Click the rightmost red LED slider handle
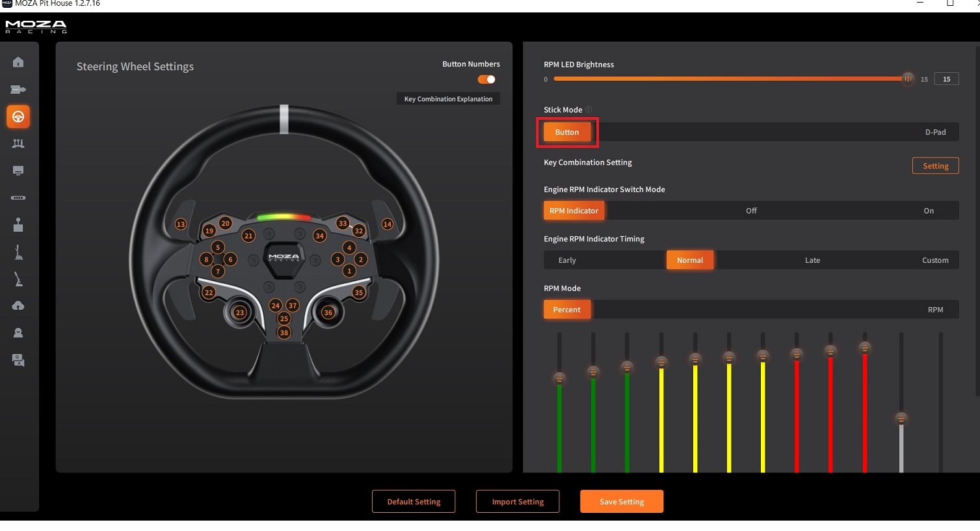Screen dimensions: 980x531 pyautogui.click(x=864, y=348)
